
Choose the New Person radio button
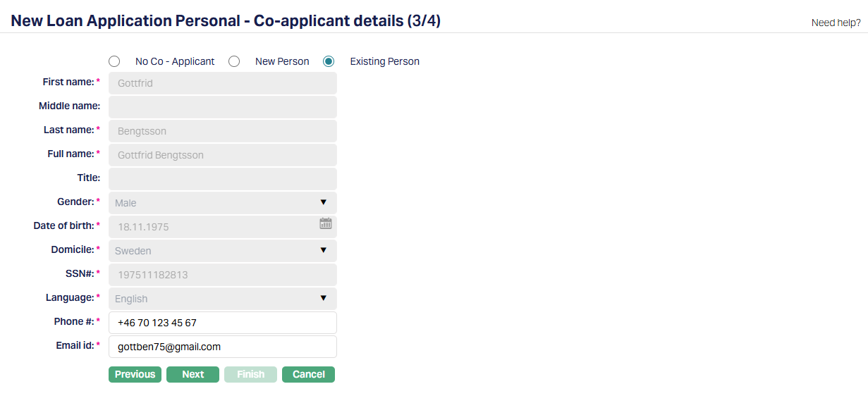(234, 61)
